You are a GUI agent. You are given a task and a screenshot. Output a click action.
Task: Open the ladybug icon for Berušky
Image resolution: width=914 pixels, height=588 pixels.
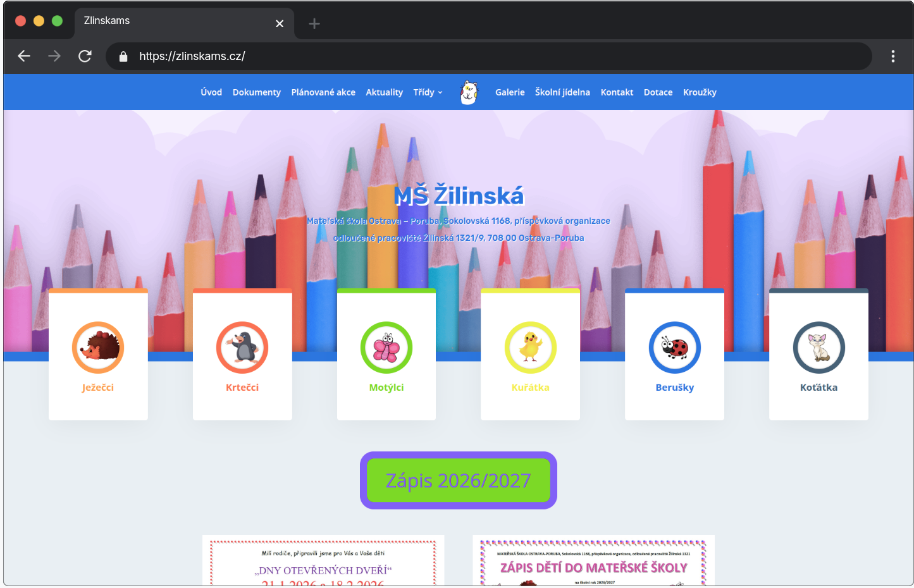675,348
